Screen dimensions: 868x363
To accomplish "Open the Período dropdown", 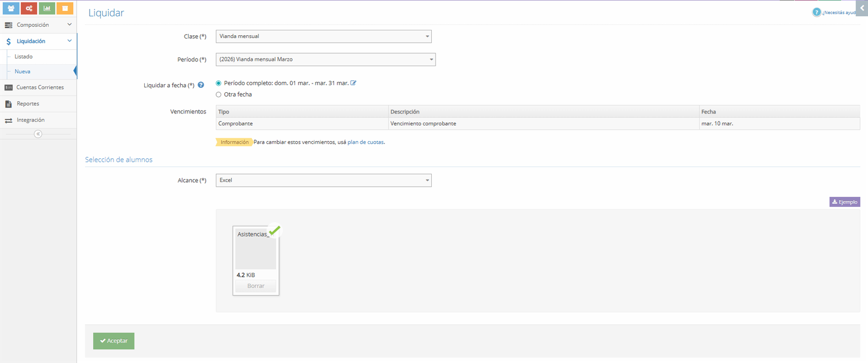I will pyautogui.click(x=325, y=60).
